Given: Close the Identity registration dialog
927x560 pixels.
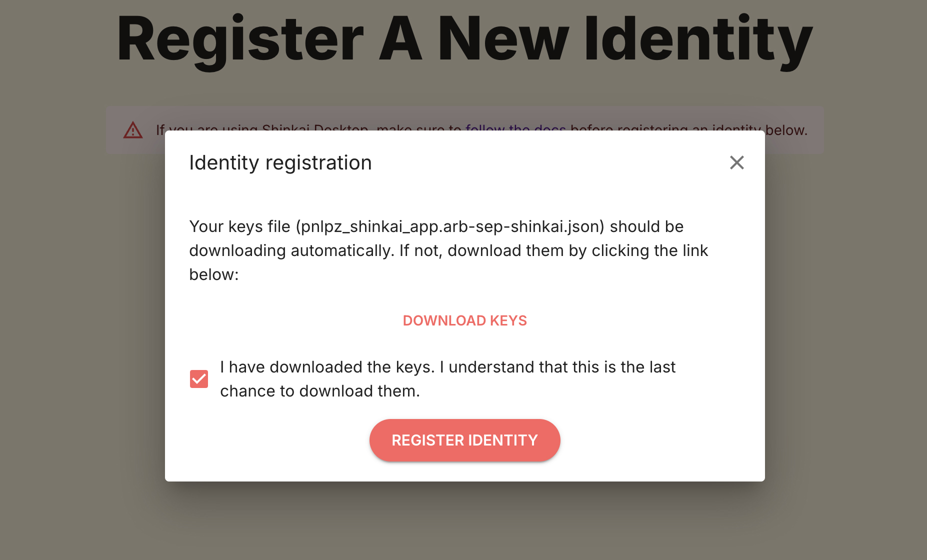Looking at the screenshot, I should pos(736,162).
